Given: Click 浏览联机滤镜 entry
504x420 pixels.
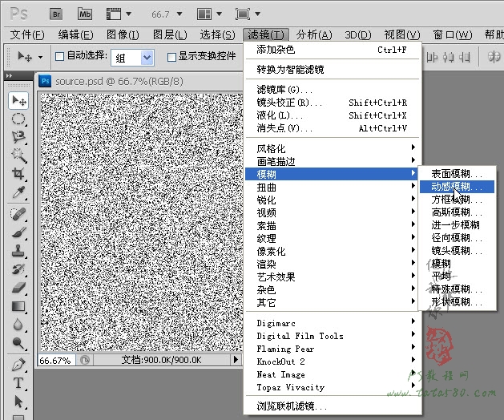Looking at the screenshot, I should [333, 406].
